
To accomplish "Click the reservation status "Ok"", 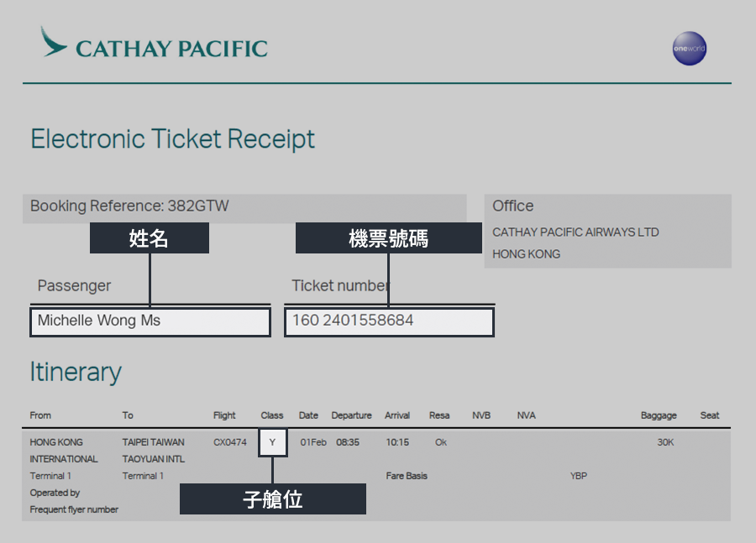I will click(441, 442).
